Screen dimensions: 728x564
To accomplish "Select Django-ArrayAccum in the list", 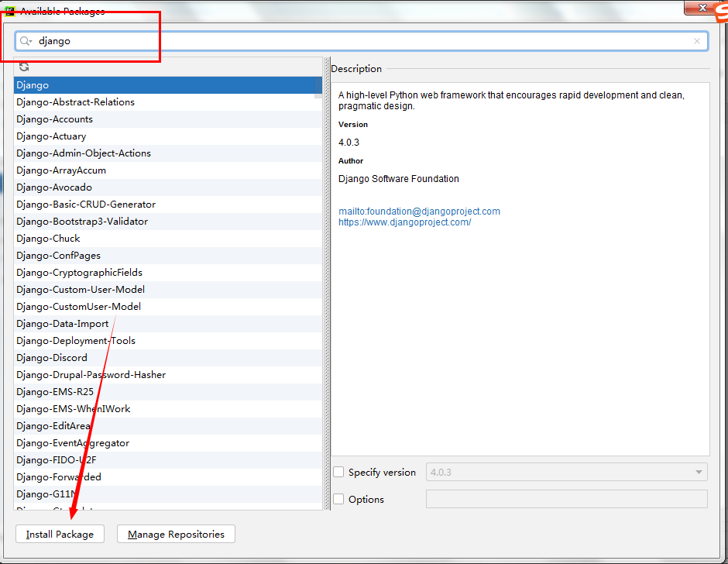I will [x=167, y=170].
